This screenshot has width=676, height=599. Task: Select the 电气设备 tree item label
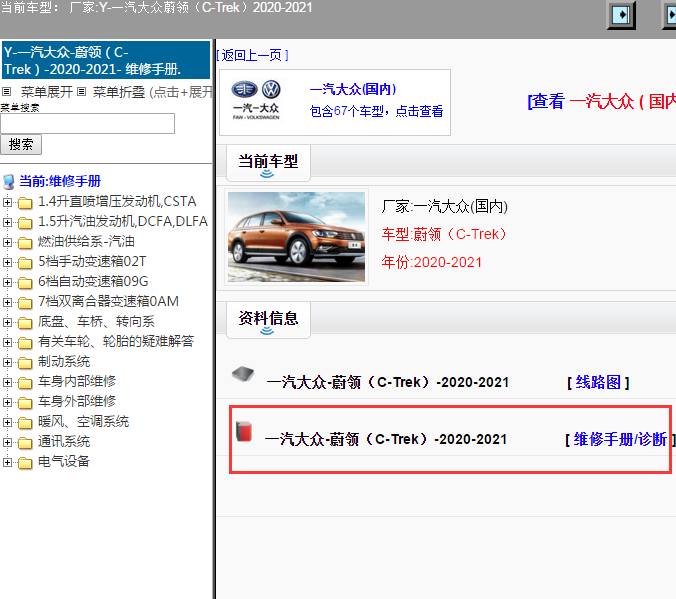click(x=64, y=461)
